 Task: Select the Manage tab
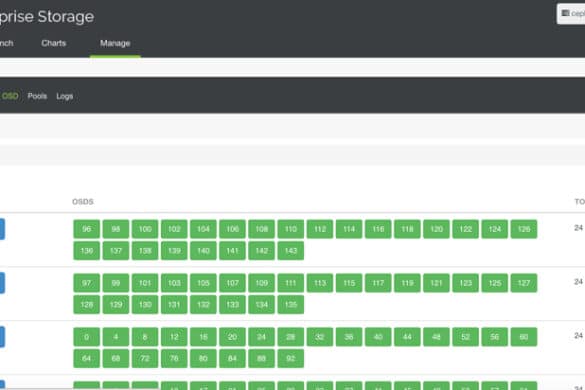point(115,43)
